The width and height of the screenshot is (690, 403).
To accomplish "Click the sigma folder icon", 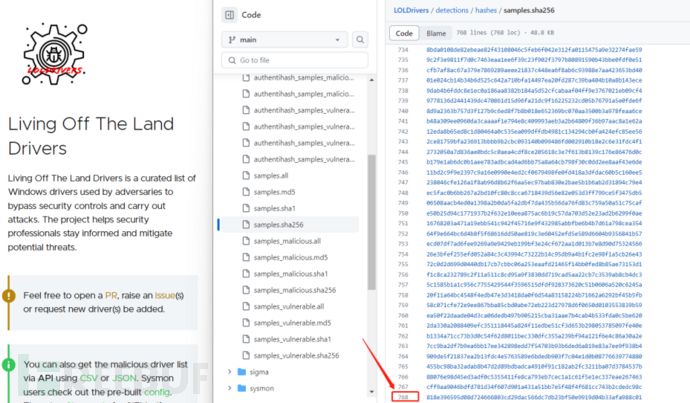I will [240, 371].
